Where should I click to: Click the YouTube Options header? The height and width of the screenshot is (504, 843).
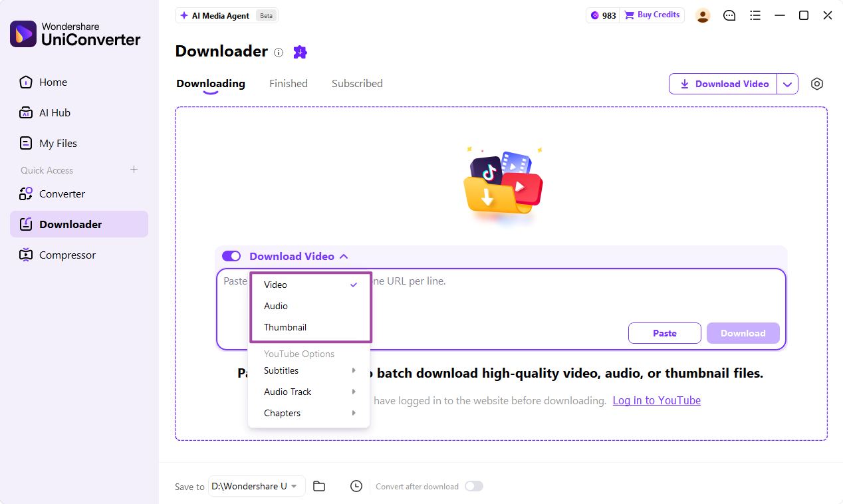pos(299,354)
